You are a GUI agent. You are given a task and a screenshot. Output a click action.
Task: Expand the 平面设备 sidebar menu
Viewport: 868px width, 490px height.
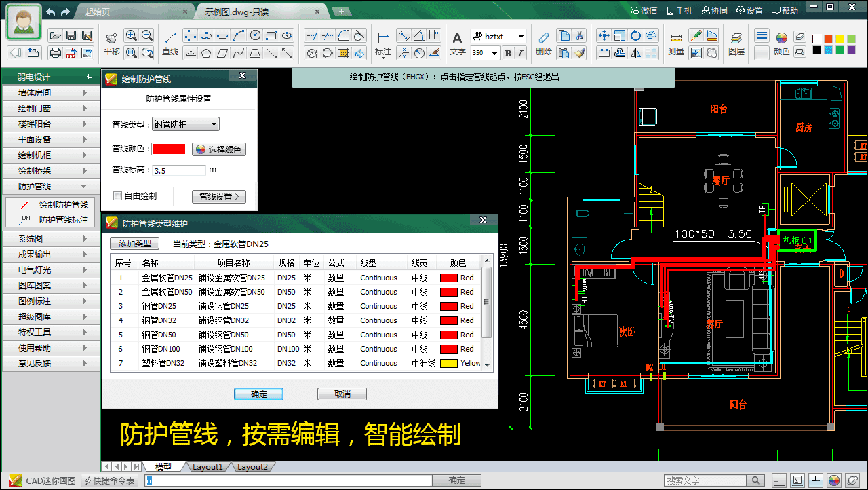(51, 139)
